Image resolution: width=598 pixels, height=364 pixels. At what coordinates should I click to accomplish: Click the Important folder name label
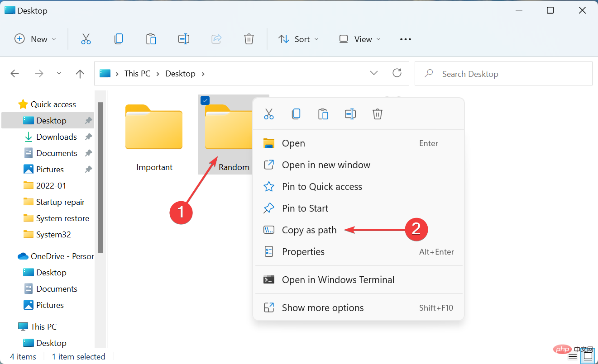(154, 167)
